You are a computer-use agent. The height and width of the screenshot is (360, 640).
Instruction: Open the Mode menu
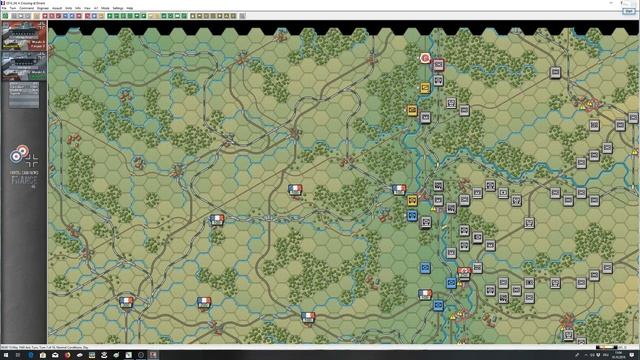(x=105, y=8)
